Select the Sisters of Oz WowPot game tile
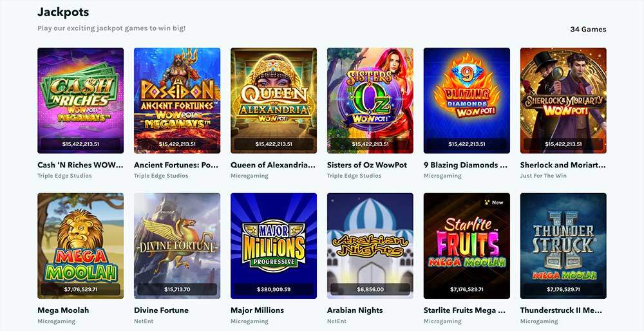 click(370, 100)
